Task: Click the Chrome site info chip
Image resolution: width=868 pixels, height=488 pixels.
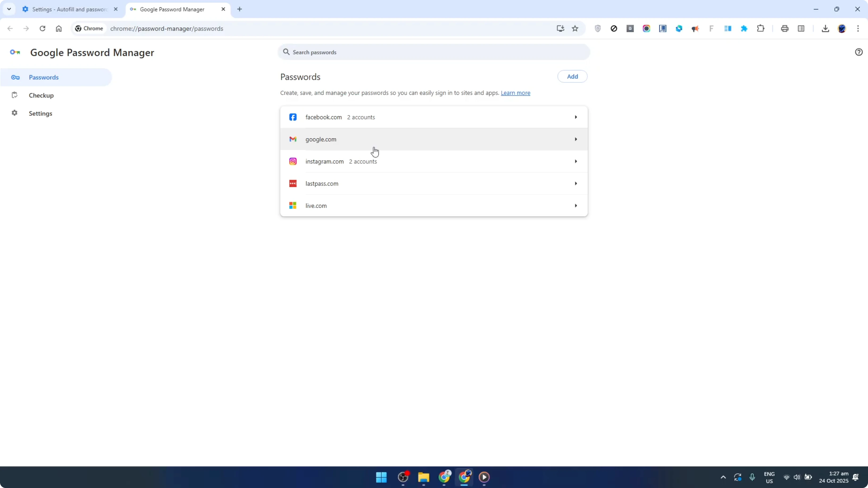Action: (x=89, y=29)
